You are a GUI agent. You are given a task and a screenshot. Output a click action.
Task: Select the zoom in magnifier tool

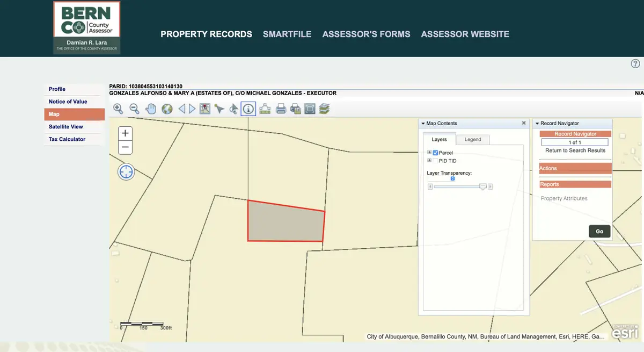pos(118,109)
